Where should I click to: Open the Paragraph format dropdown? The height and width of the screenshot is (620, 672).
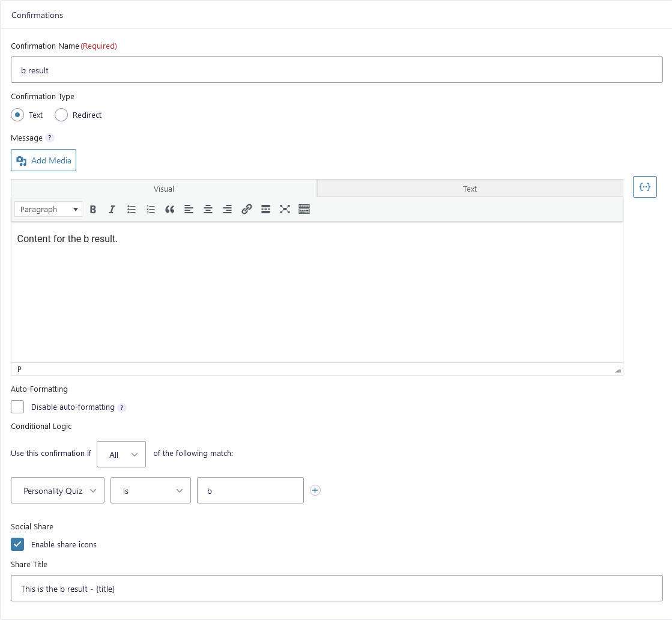pos(49,209)
